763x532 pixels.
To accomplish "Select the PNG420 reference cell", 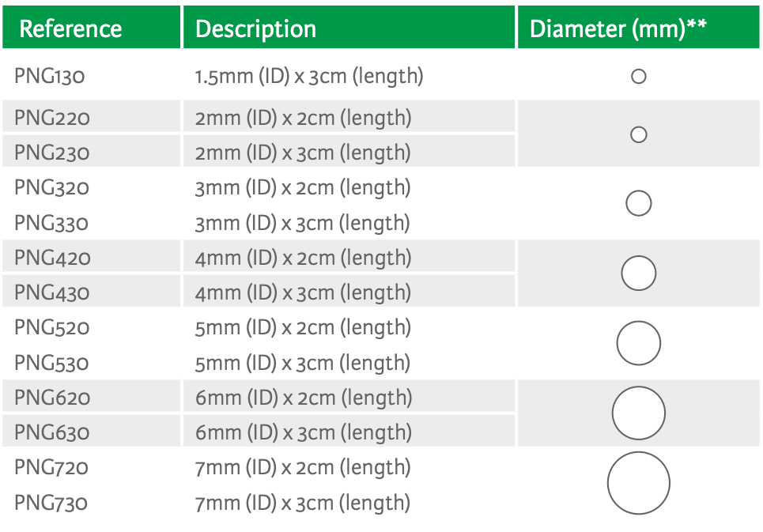I will coord(52,258).
